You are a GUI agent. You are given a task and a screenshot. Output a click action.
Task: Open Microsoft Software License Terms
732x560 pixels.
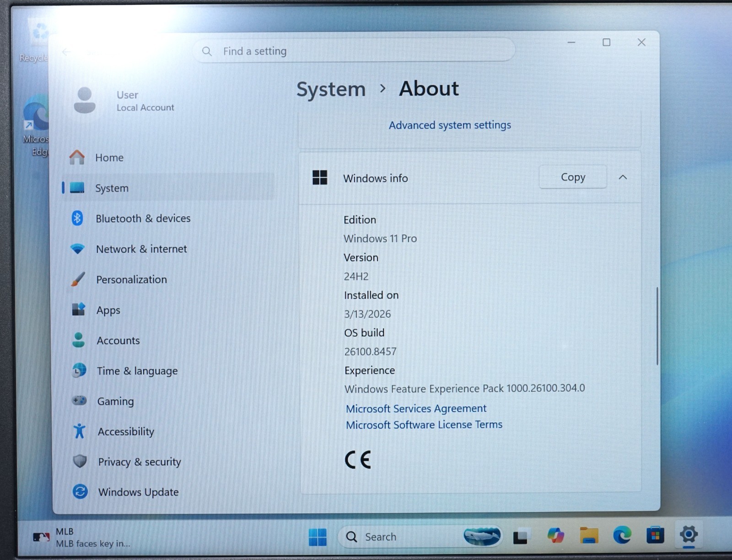424,425
